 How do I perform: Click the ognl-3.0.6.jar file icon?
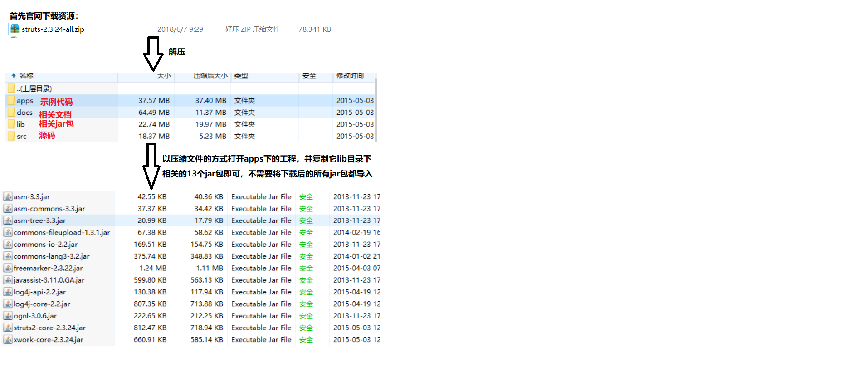8,316
